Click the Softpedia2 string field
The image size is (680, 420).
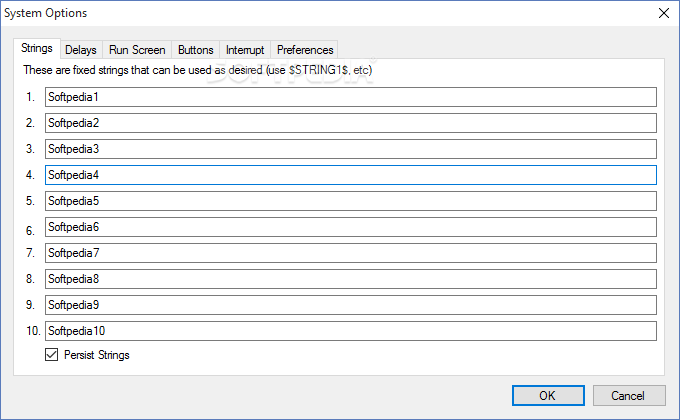point(351,123)
